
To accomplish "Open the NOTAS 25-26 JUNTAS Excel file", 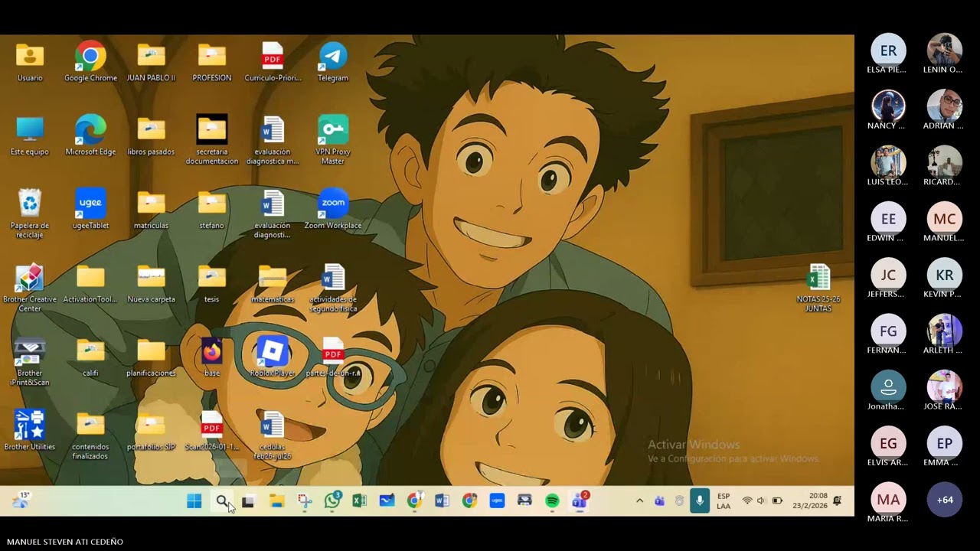I will [x=818, y=288].
